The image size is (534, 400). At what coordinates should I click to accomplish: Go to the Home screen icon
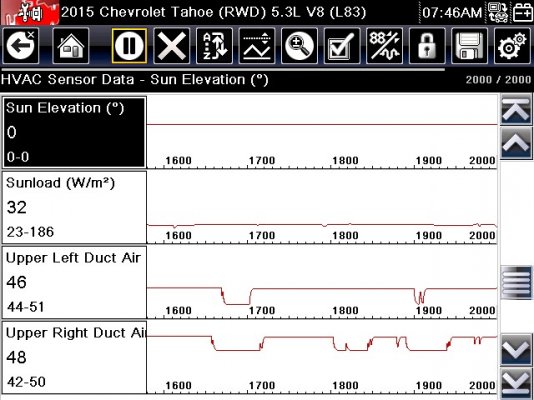[71, 46]
